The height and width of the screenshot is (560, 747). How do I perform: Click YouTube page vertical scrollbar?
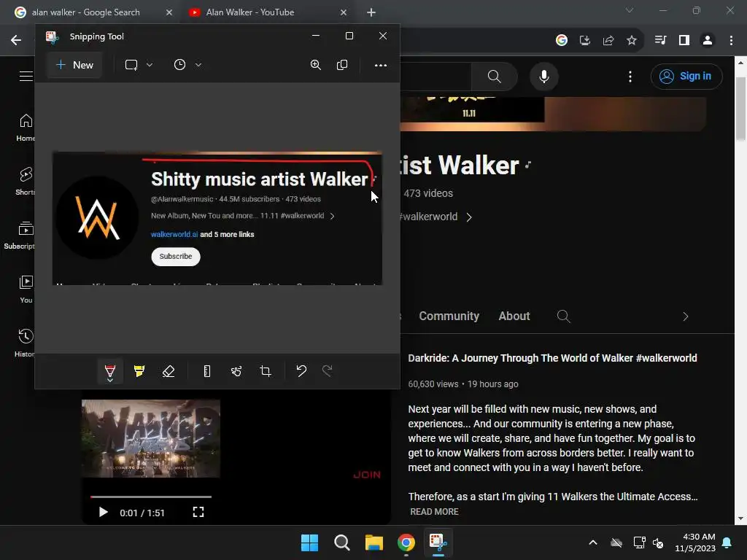point(740,109)
